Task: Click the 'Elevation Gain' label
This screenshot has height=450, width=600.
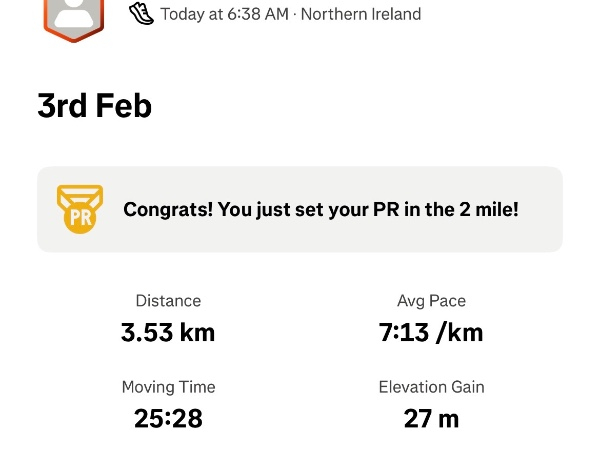Action: click(431, 387)
